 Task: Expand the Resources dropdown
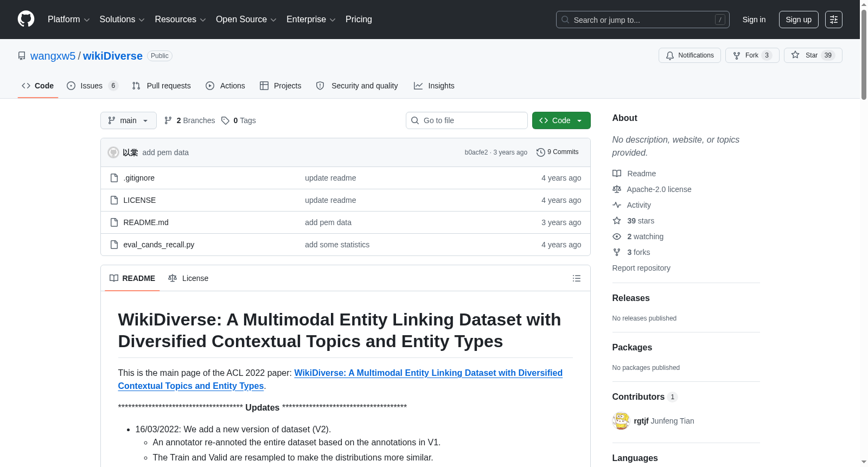pos(180,20)
